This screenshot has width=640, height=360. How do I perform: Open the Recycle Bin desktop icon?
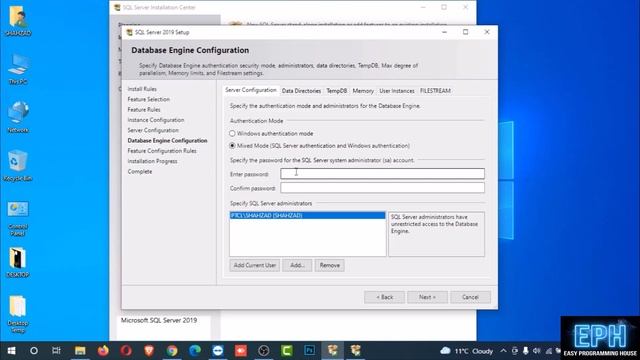pyautogui.click(x=17, y=165)
